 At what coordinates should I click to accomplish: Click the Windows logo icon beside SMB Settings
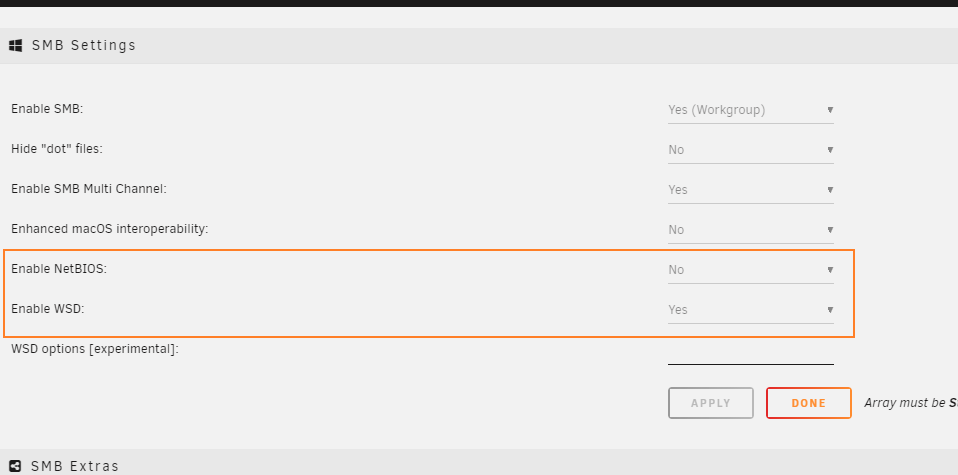pos(16,45)
